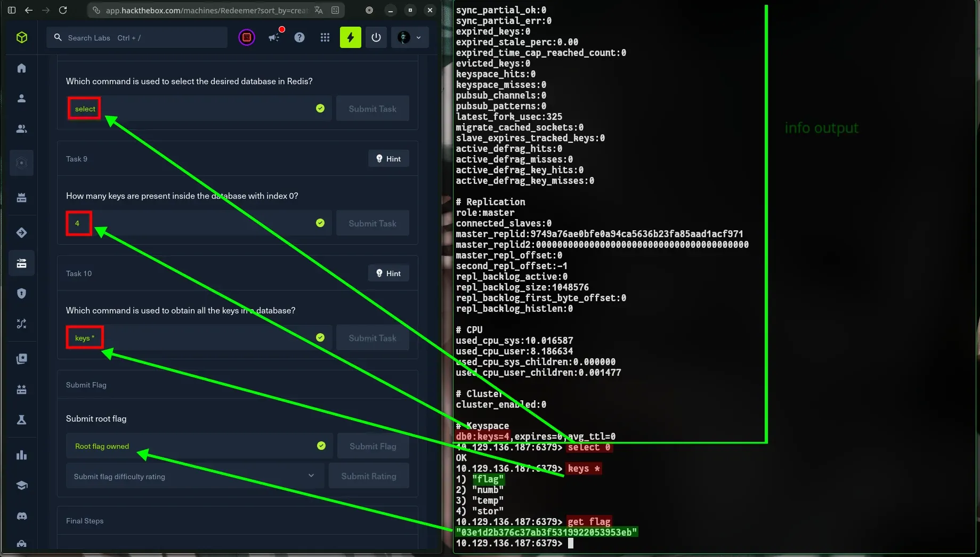The width and height of the screenshot is (980, 557).
Task: Click the "numb" key in terminal output
Action: pyautogui.click(x=488, y=490)
